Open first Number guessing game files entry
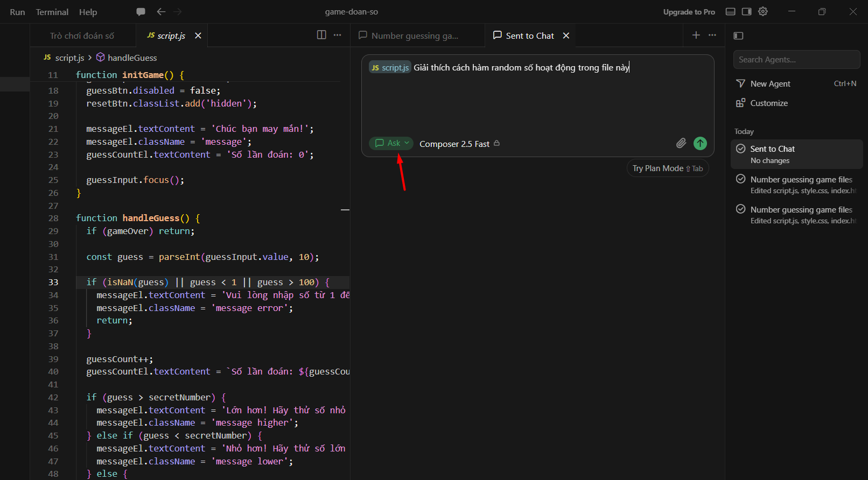868x480 pixels. pos(796,185)
